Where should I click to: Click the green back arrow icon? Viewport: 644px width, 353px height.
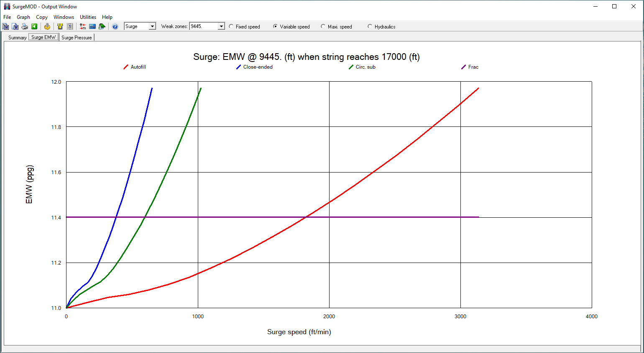pos(34,26)
